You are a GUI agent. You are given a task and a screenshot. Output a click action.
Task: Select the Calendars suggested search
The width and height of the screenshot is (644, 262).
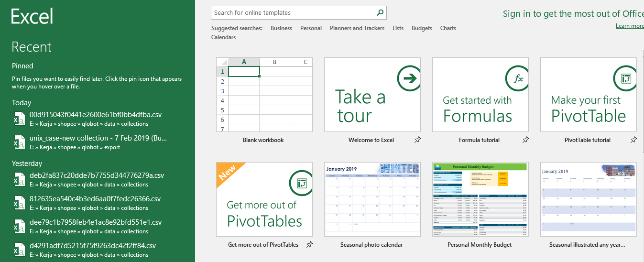click(223, 37)
